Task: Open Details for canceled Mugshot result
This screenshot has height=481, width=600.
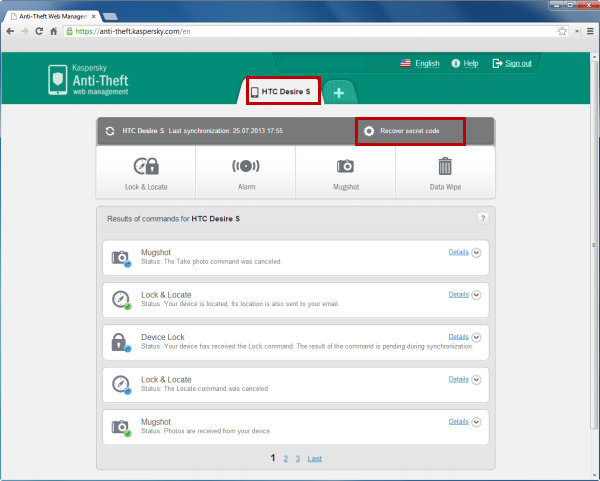Action: coord(458,252)
